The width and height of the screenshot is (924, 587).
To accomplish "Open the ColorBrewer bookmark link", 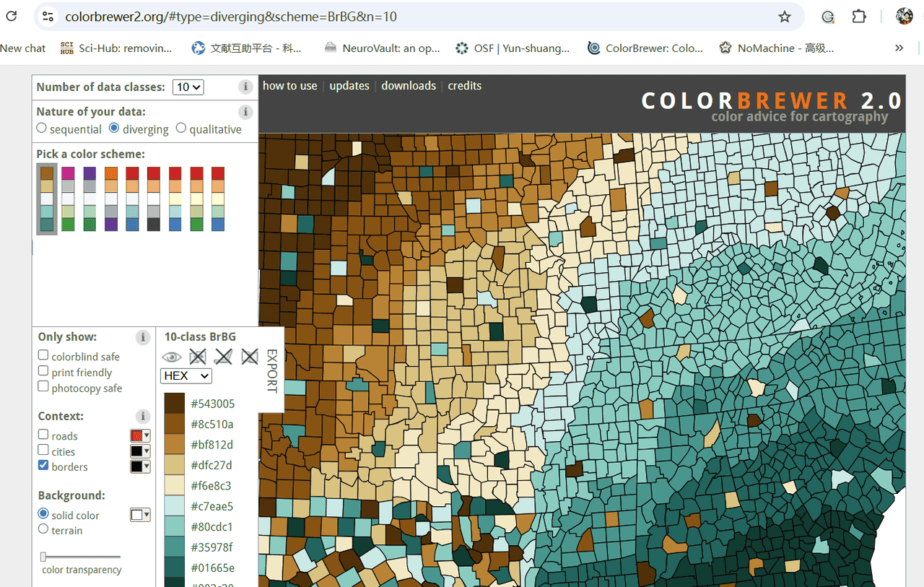I will (x=645, y=48).
